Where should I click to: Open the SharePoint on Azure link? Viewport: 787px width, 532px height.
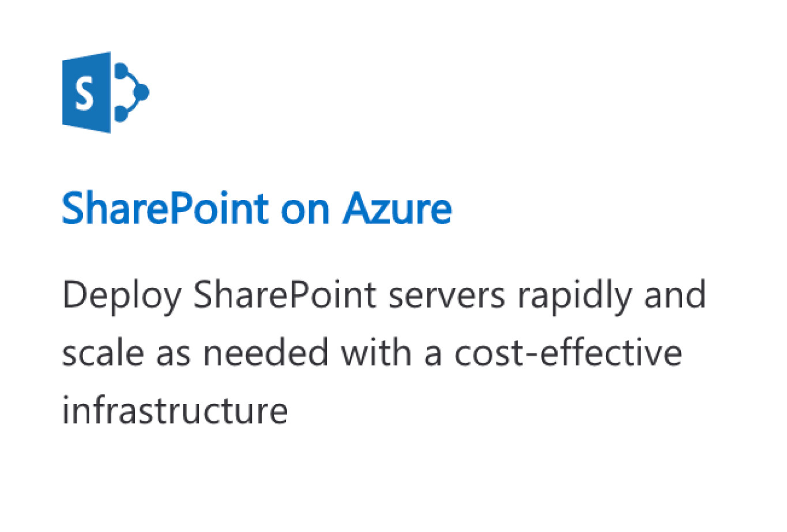[257, 208]
